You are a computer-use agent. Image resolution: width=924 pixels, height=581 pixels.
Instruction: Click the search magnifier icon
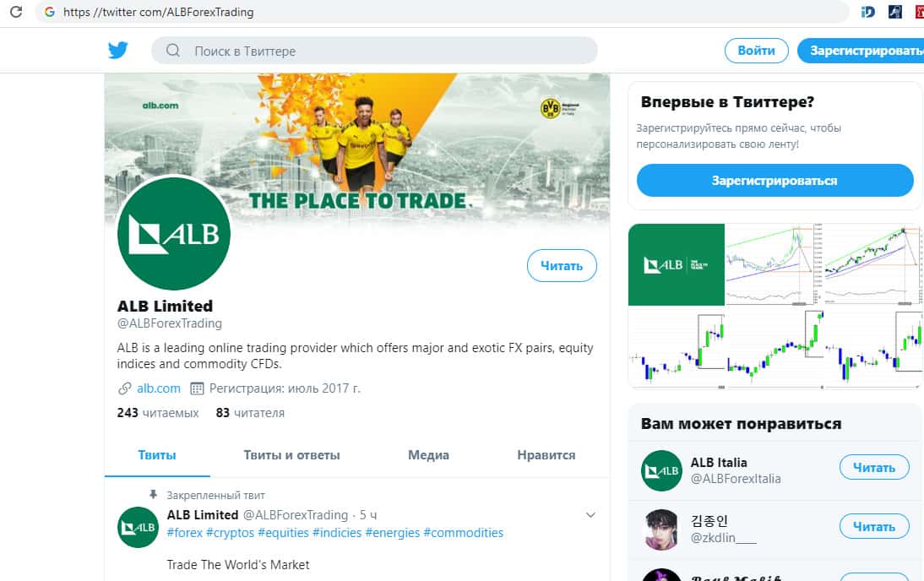172,51
